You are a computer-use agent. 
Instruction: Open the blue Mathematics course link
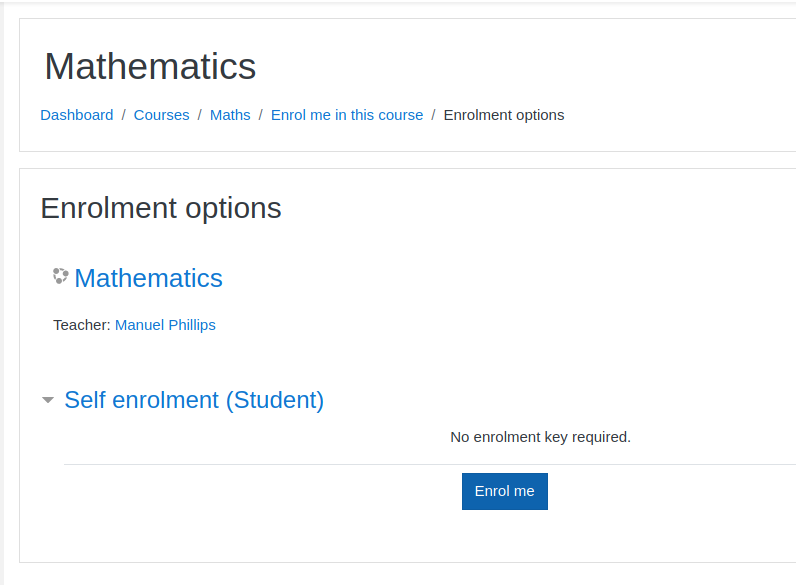pyautogui.click(x=148, y=278)
